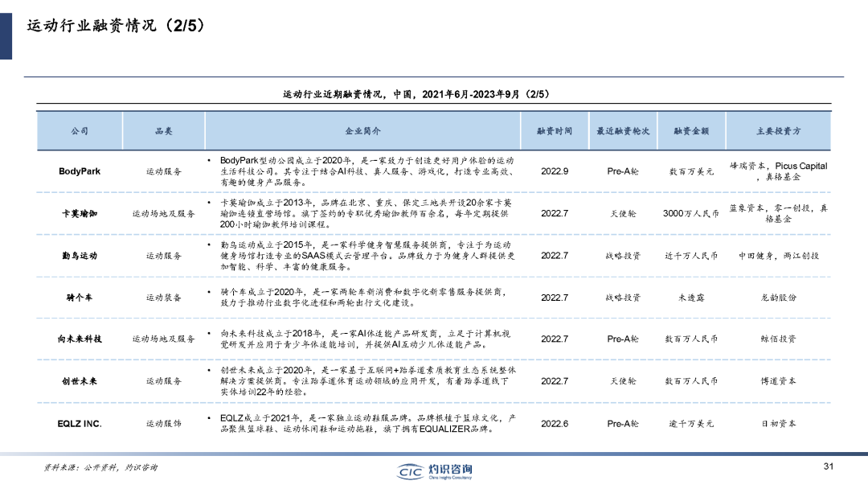This screenshot has width=868, height=489.
Task: Click the 蓝象资本，零一创投 investor cell
Action: (778, 214)
